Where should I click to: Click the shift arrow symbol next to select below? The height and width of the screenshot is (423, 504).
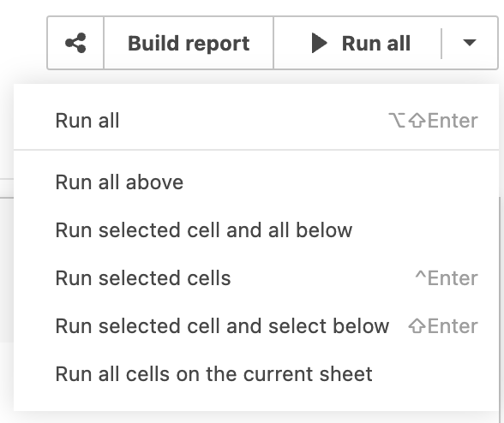click(417, 326)
